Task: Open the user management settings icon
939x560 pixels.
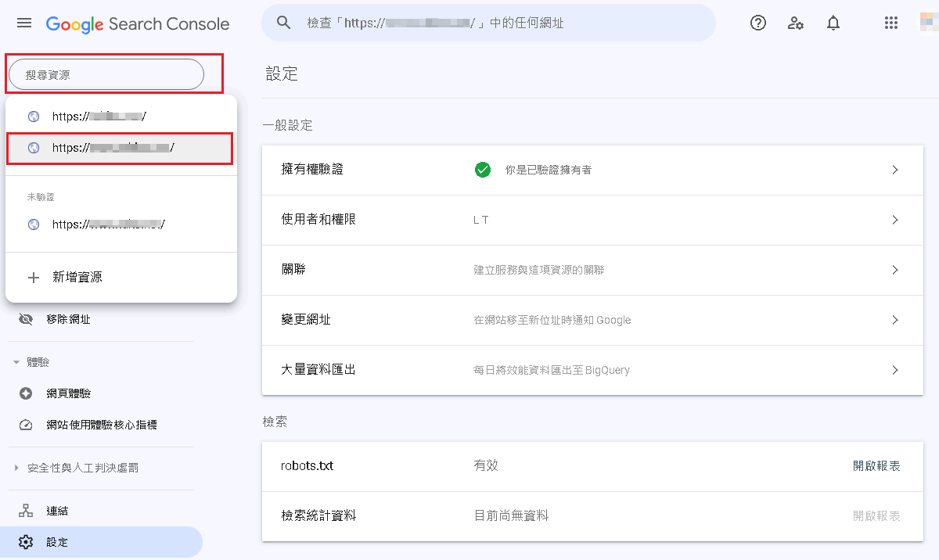Action: click(796, 23)
